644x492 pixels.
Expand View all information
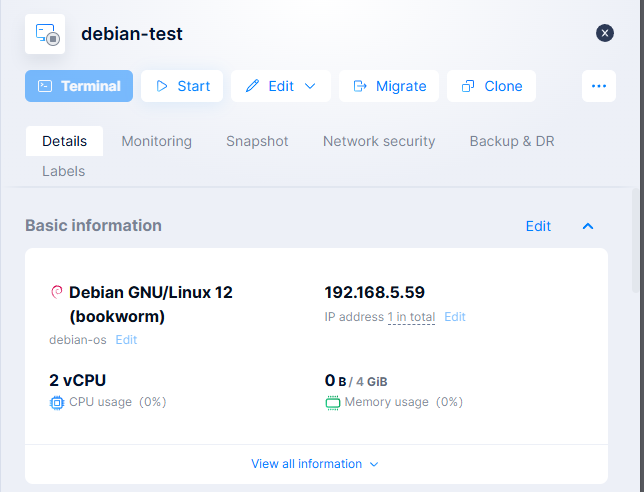[315, 464]
